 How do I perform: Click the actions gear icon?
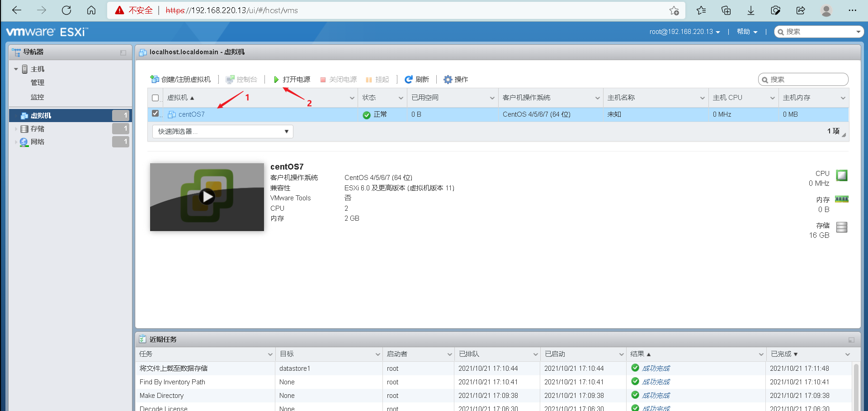(x=448, y=80)
